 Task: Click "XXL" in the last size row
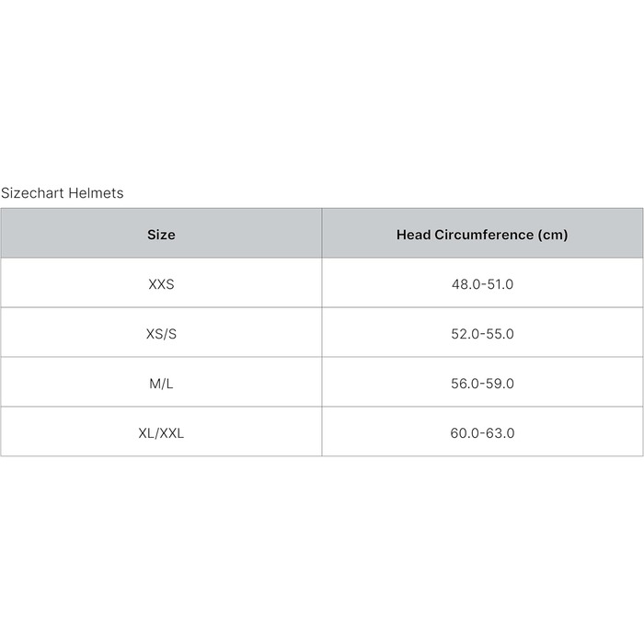[x=171, y=433]
